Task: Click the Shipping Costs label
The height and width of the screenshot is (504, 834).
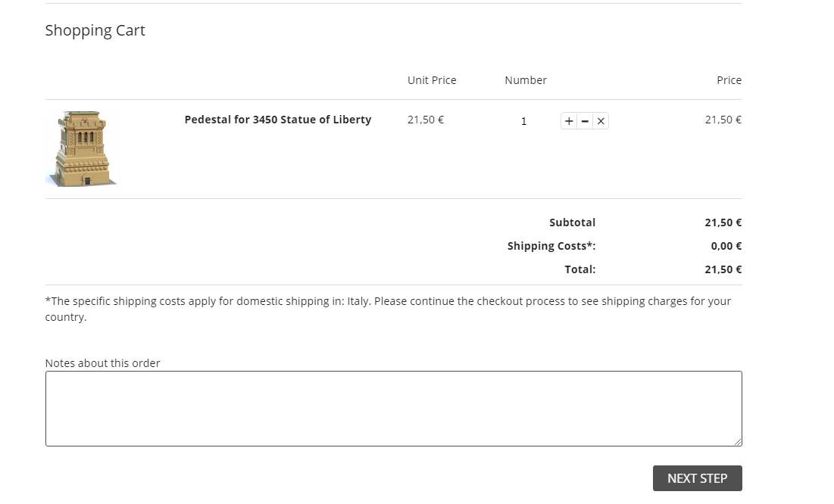Action: click(551, 246)
